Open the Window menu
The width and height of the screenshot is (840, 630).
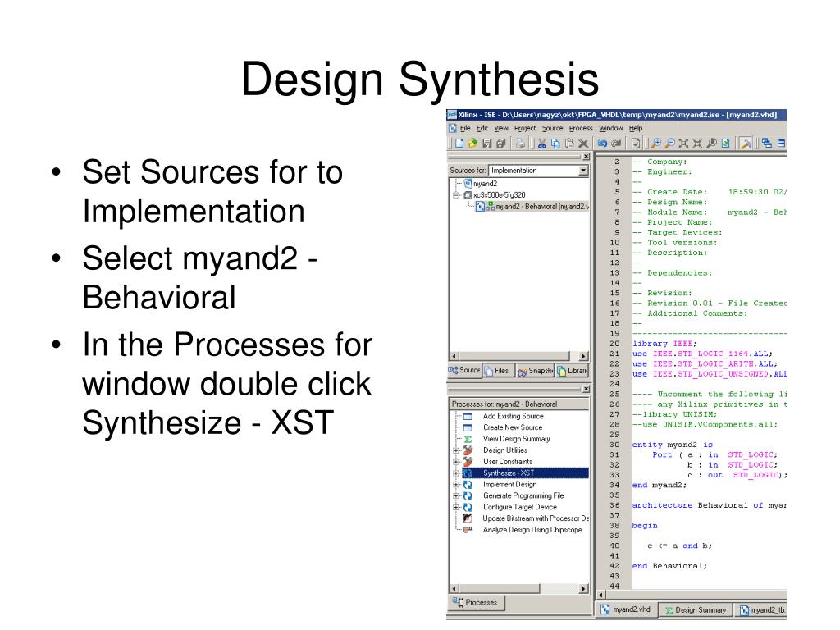[x=610, y=128]
